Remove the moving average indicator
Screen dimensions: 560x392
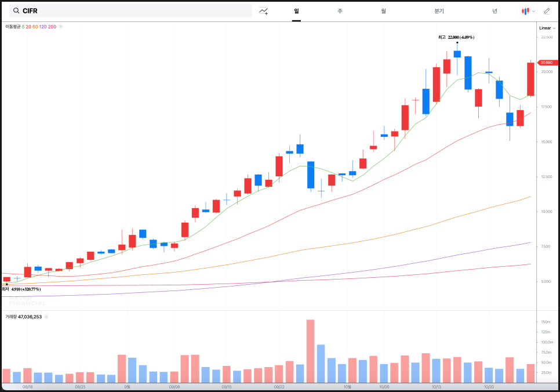tap(61, 27)
